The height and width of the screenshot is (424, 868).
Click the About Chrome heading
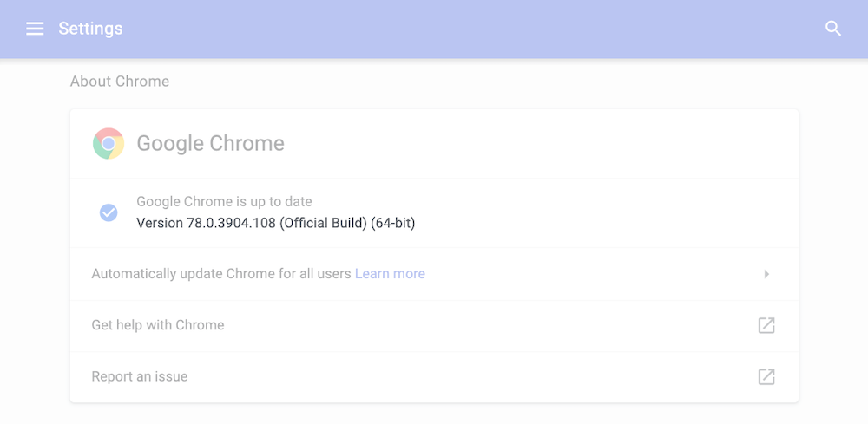point(120,82)
